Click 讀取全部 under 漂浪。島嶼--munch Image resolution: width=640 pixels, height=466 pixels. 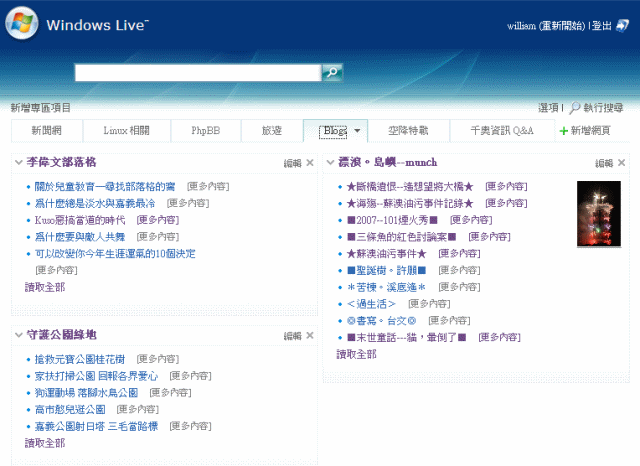coord(356,354)
